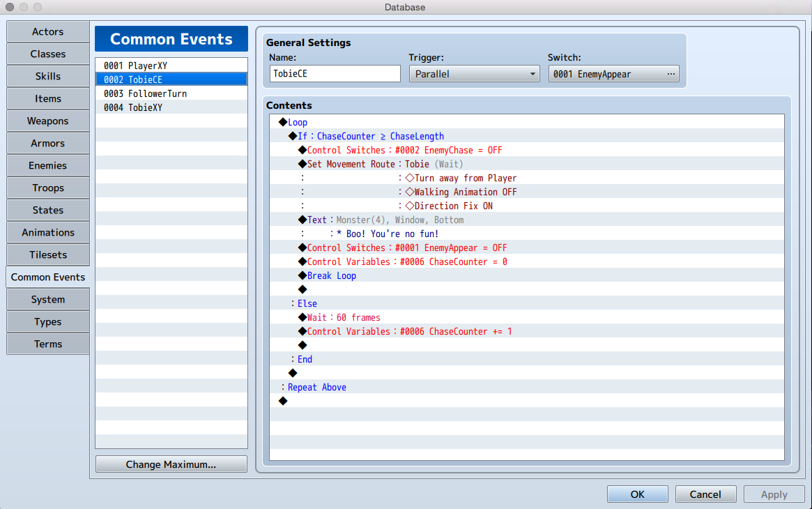Viewport: 812px width, 509px height.
Task: Select the Break Loop command
Action: pos(527,276)
